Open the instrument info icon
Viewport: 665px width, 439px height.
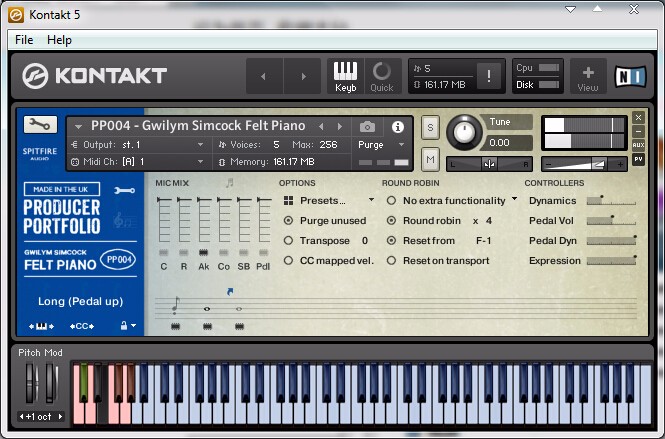[397, 126]
